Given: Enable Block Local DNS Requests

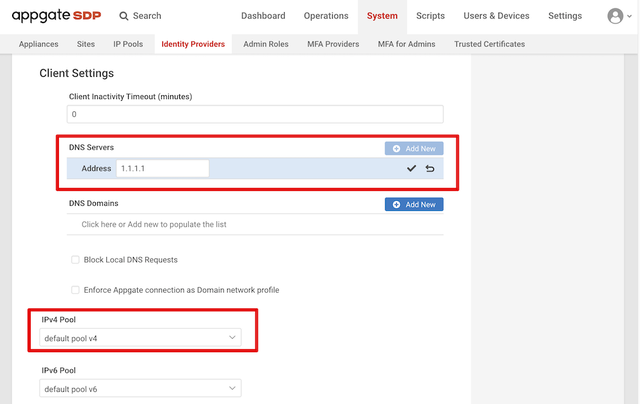Looking at the screenshot, I should tap(75, 260).
